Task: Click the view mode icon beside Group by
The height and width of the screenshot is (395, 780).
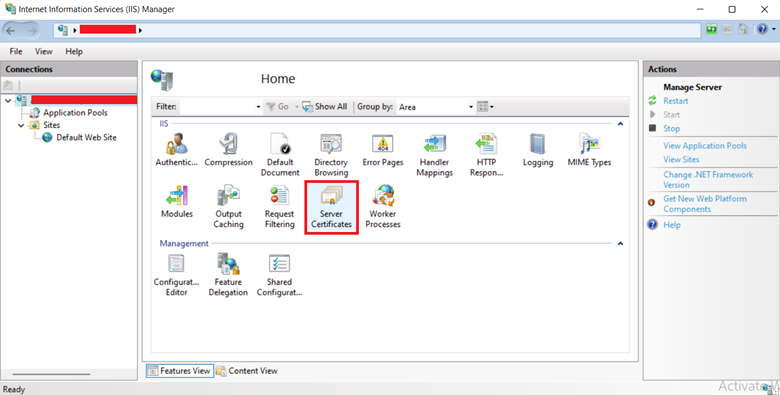Action: tap(483, 106)
